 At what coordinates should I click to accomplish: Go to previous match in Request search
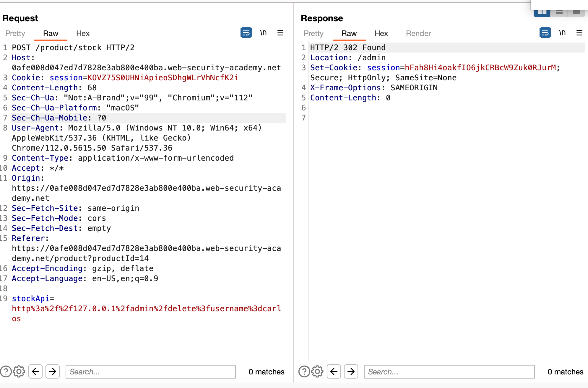tap(35, 371)
